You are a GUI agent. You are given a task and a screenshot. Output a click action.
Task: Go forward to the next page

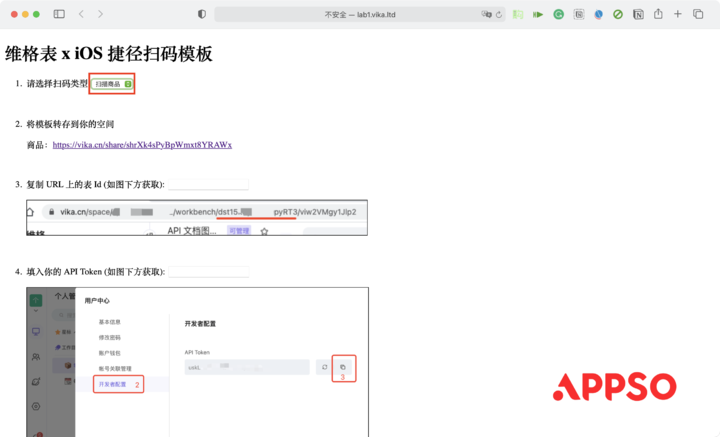(x=100, y=14)
